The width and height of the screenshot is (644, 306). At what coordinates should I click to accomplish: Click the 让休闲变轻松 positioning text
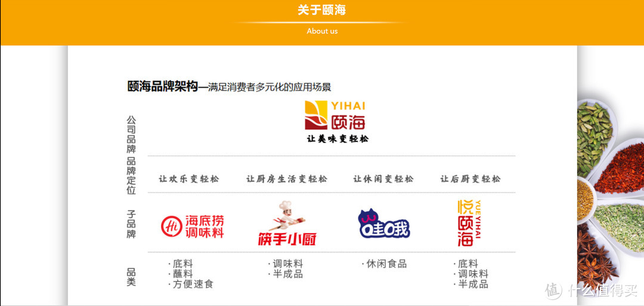click(383, 179)
